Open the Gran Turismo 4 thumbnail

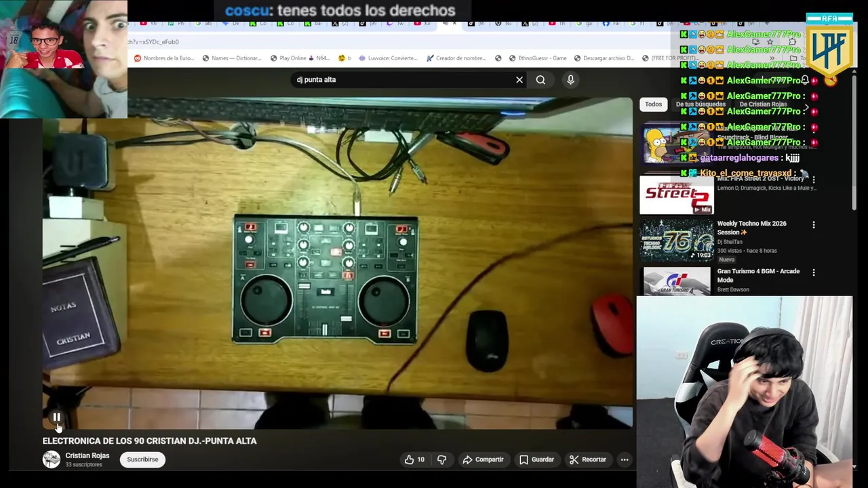click(x=676, y=282)
